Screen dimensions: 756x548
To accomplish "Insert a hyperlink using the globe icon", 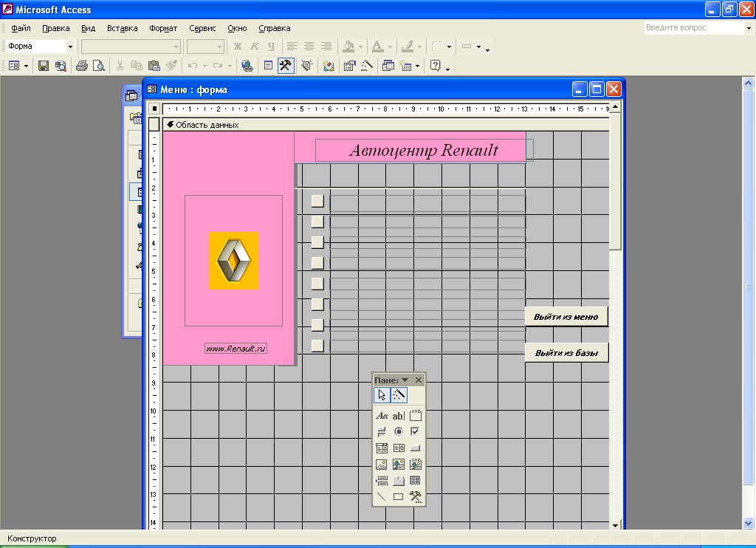I will pyautogui.click(x=247, y=66).
